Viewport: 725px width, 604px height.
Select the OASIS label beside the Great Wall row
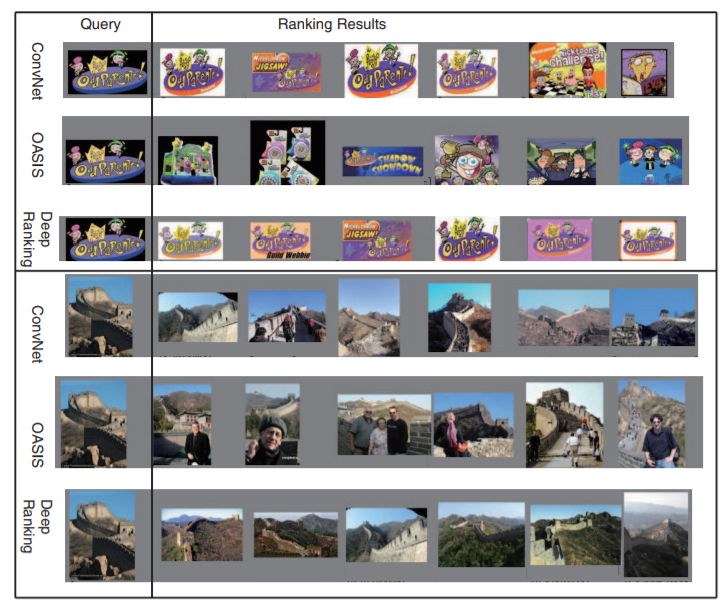click(37, 444)
